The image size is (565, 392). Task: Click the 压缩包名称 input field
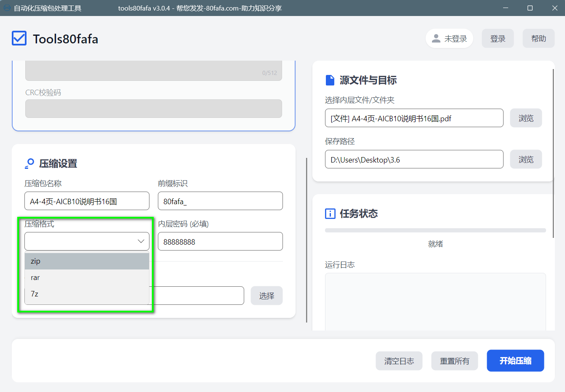coord(87,201)
